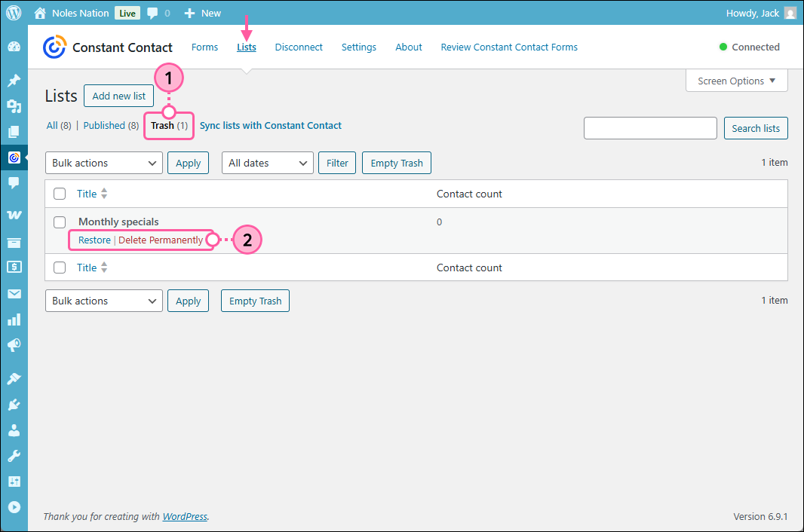
Task: Expand the All dates filter dropdown
Action: [x=267, y=162]
